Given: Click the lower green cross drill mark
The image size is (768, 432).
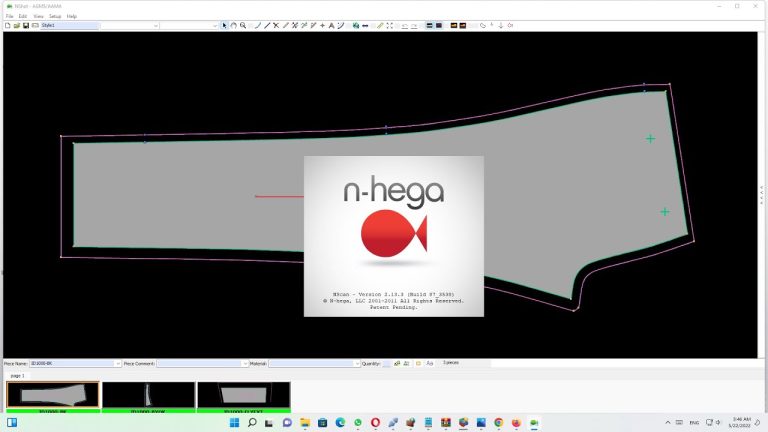Looking at the screenshot, I should pyautogui.click(x=665, y=212).
